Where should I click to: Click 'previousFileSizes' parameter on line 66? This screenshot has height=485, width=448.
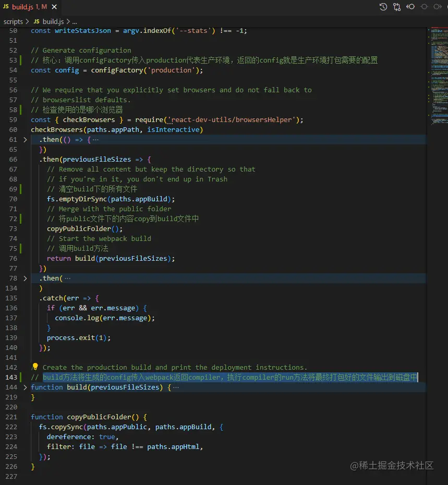click(97, 159)
